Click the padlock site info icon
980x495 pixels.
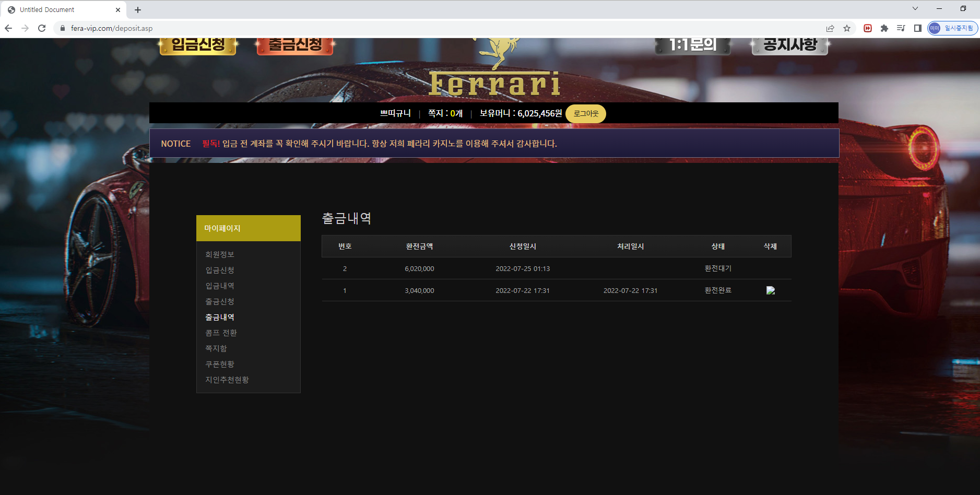pos(63,28)
